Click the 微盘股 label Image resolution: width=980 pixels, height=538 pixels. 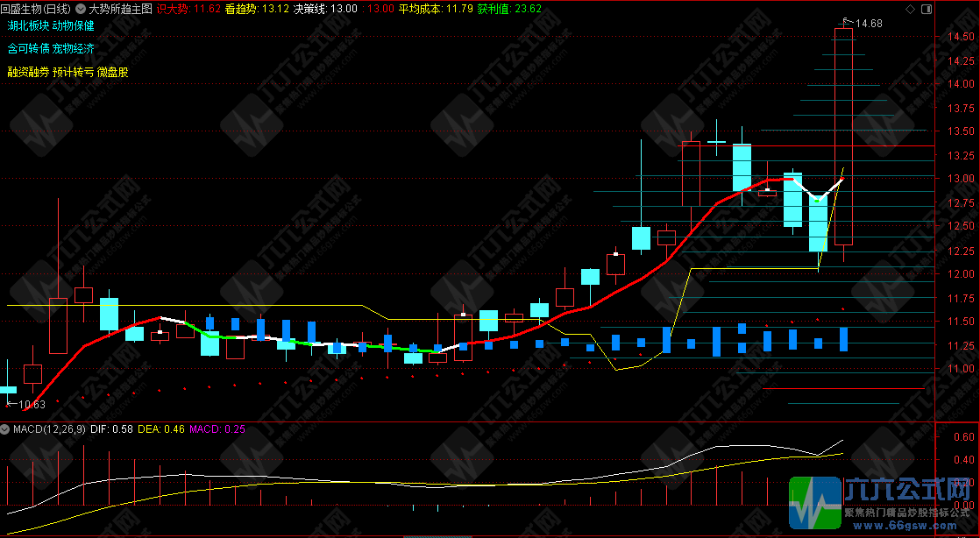(x=112, y=73)
